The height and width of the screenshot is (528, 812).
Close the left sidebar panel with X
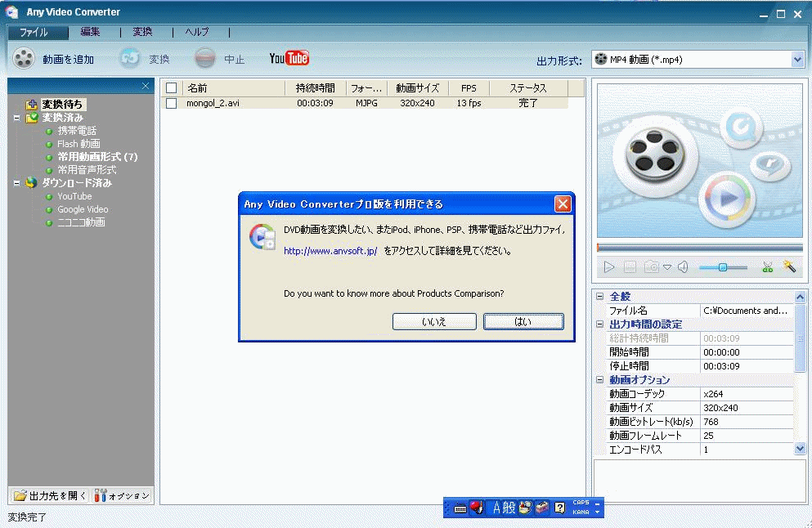tap(146, 86)
